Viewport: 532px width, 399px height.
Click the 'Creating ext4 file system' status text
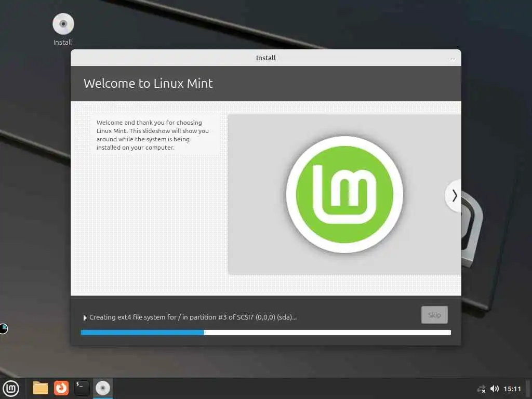193,317
